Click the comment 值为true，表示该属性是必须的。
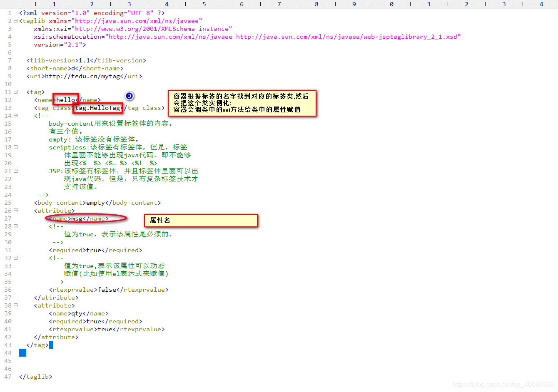This screenshot has width=558, height=392. coord(118,234)
